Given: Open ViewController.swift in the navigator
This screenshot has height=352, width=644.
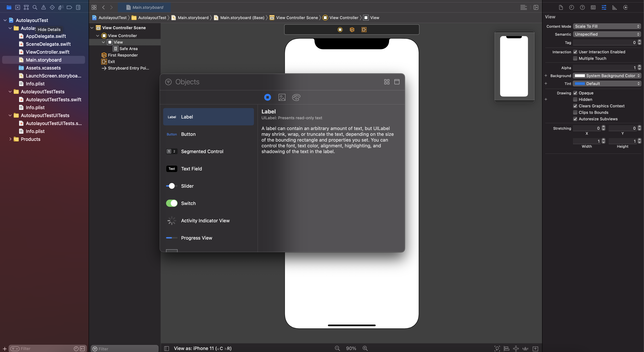Looking at the screenshot, I should tap(48, 52).
